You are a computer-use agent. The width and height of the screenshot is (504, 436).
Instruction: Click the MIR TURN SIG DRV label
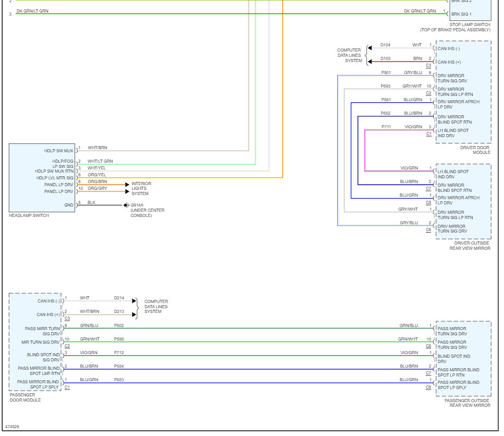pyautogui.click(x=41, y=342)
